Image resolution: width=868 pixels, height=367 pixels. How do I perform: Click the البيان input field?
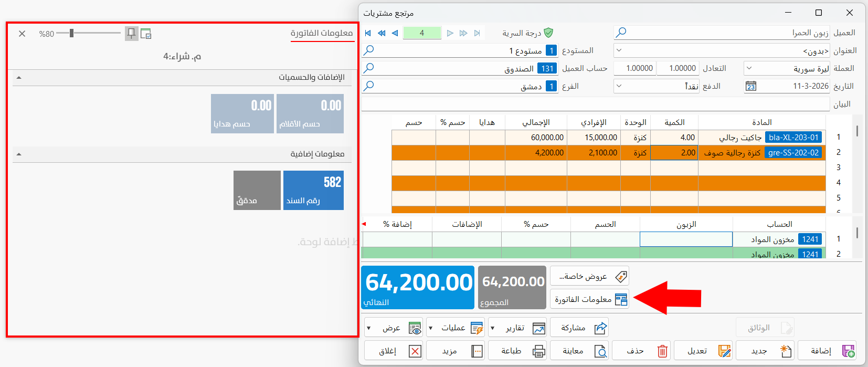point(596,104)
